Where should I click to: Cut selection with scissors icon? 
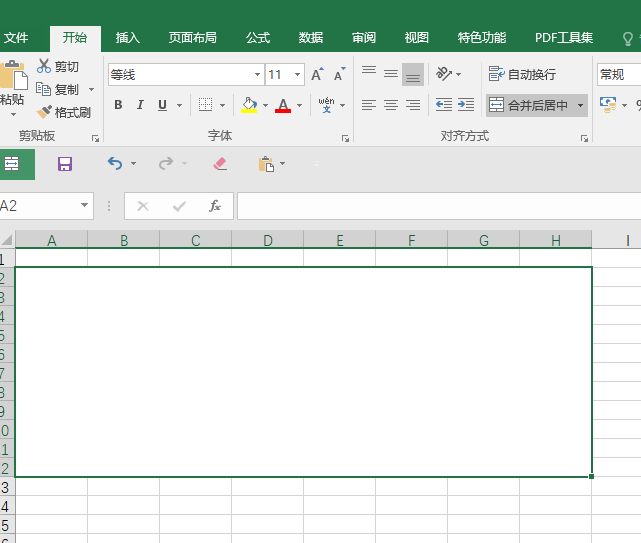[x=44, y=66]
